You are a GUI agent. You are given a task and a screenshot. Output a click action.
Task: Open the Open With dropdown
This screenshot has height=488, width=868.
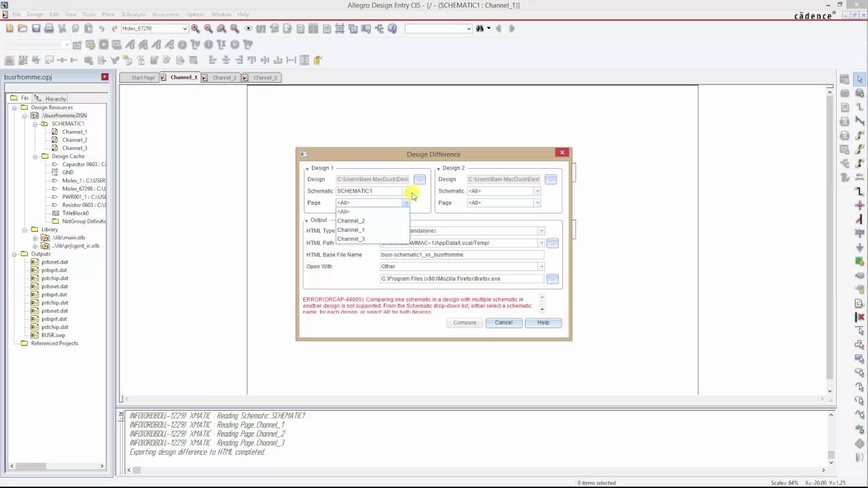click(541, 266)
